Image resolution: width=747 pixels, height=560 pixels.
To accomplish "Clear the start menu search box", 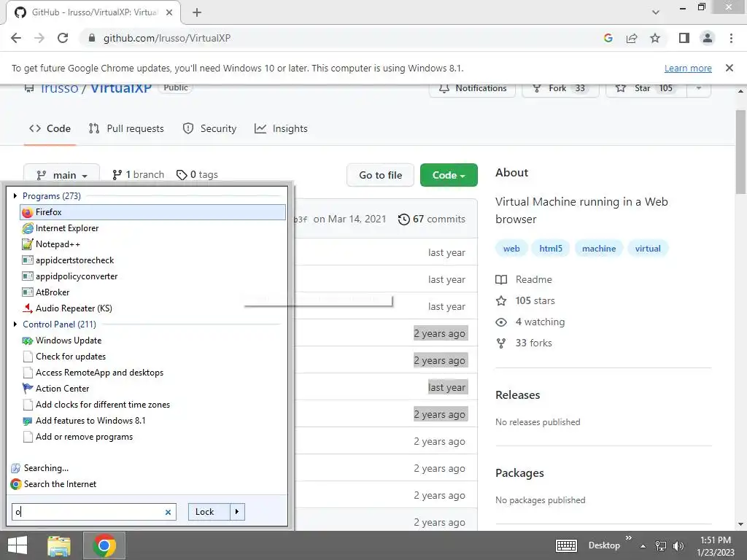I will 169,513.
